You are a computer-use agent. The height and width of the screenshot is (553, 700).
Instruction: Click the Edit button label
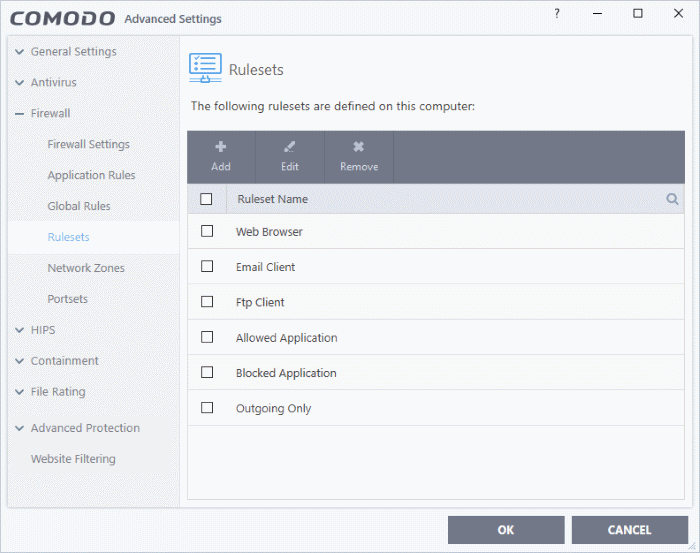(x=290, y=166)
